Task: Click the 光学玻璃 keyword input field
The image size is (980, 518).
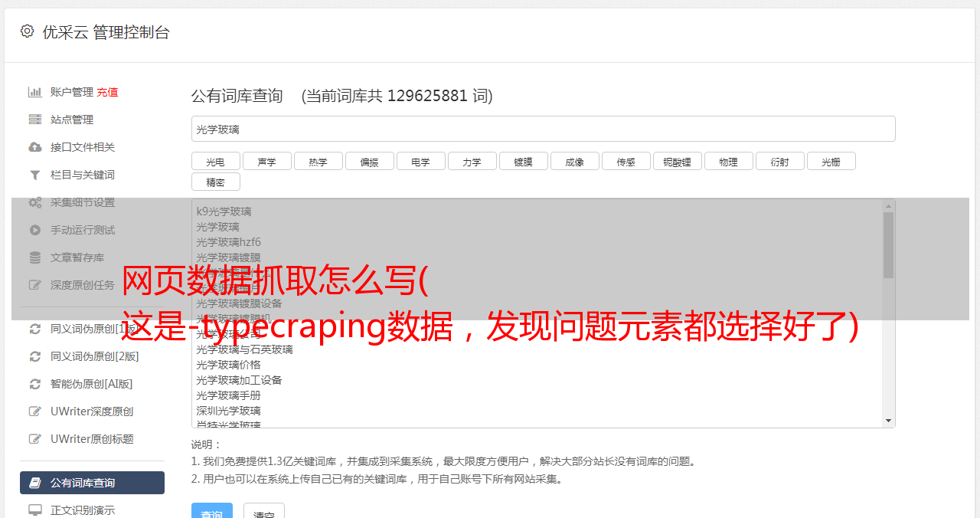Action: [x=543, y=129]
